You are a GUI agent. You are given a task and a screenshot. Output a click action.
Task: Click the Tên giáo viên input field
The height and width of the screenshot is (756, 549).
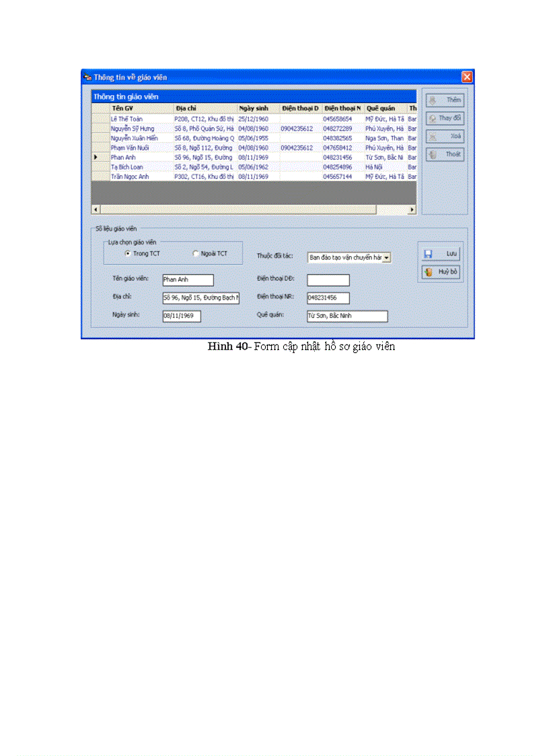pos(187,280)
